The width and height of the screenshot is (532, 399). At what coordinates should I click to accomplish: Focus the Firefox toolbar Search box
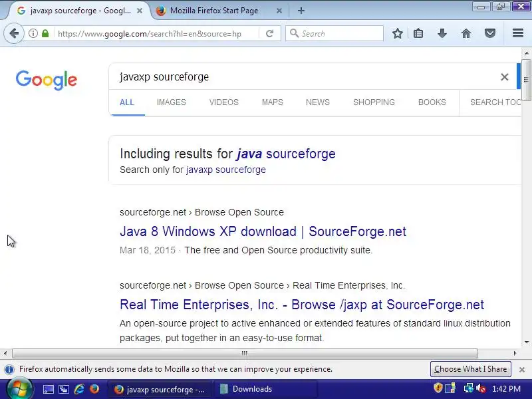(x=334, y=33)
